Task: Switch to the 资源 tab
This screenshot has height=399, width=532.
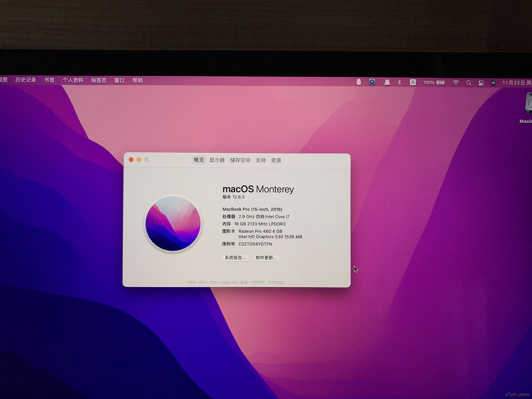Action: click(276, 161)
